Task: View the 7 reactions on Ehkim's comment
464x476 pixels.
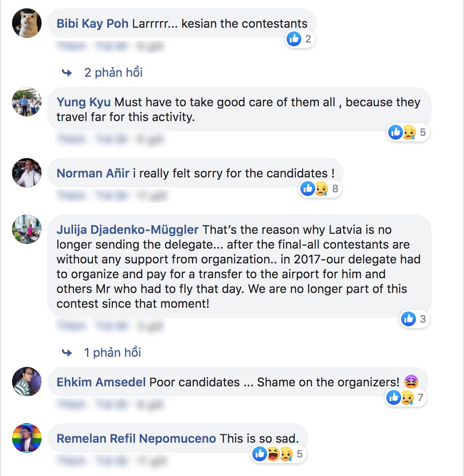Action: click(x=406, y=397)
